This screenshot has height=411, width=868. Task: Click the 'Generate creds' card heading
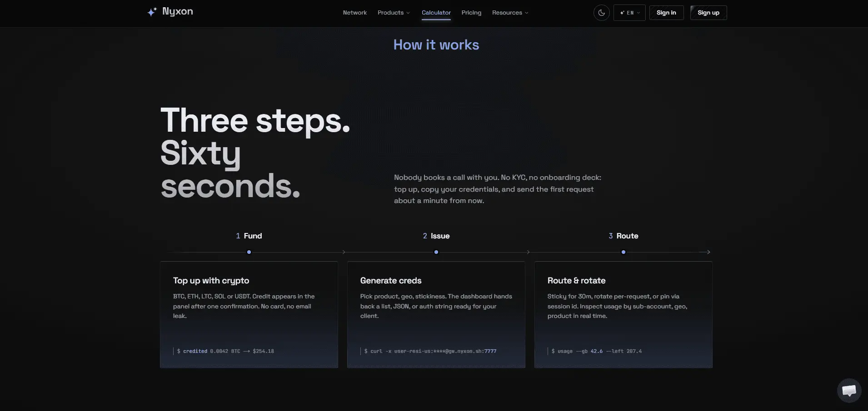point(391,281)
